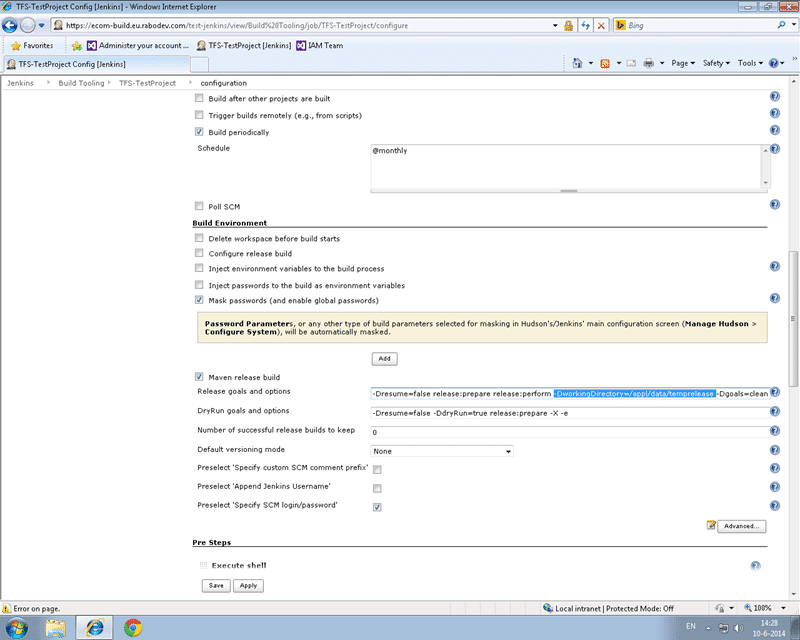Click browser Back arrow button
This screenshot has height=640, width=800.
pos(10,25)
